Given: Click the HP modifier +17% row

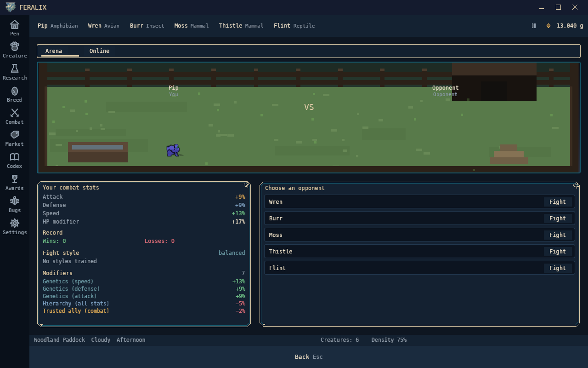Looking at the screenshot, I should coord(144,222).
